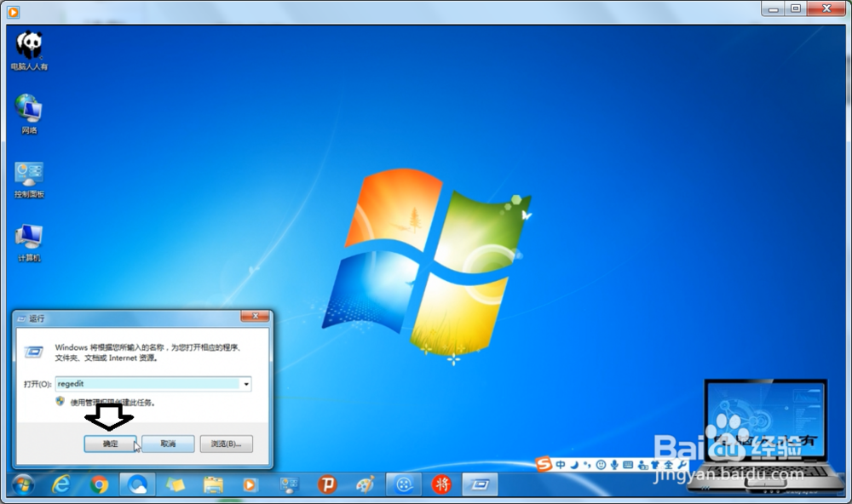Click the 确定 OK button in Run dialog
Screen dimensions: 852x504
coord(110,444)
